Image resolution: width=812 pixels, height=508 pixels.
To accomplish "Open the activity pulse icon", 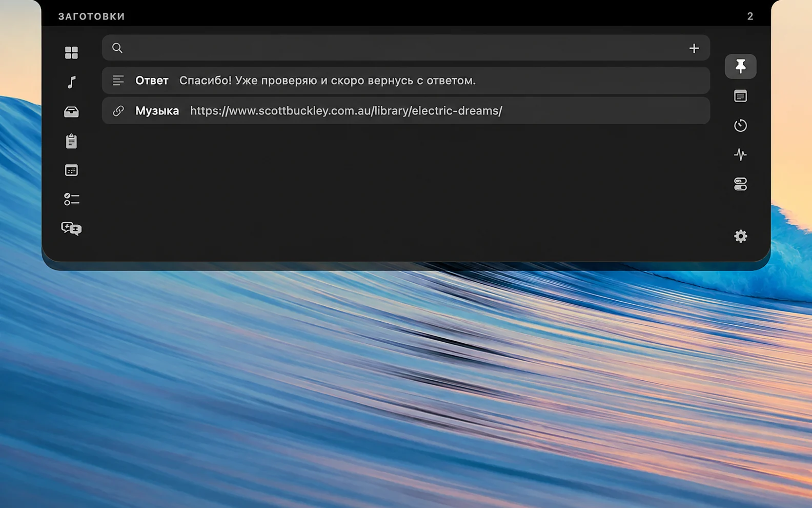I will [x=740, y=154].
